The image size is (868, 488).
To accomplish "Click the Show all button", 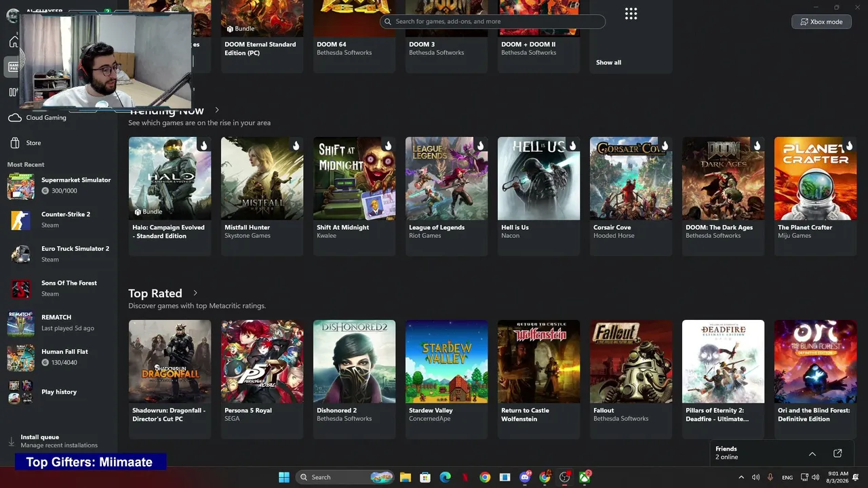I will tap(608, 62).
